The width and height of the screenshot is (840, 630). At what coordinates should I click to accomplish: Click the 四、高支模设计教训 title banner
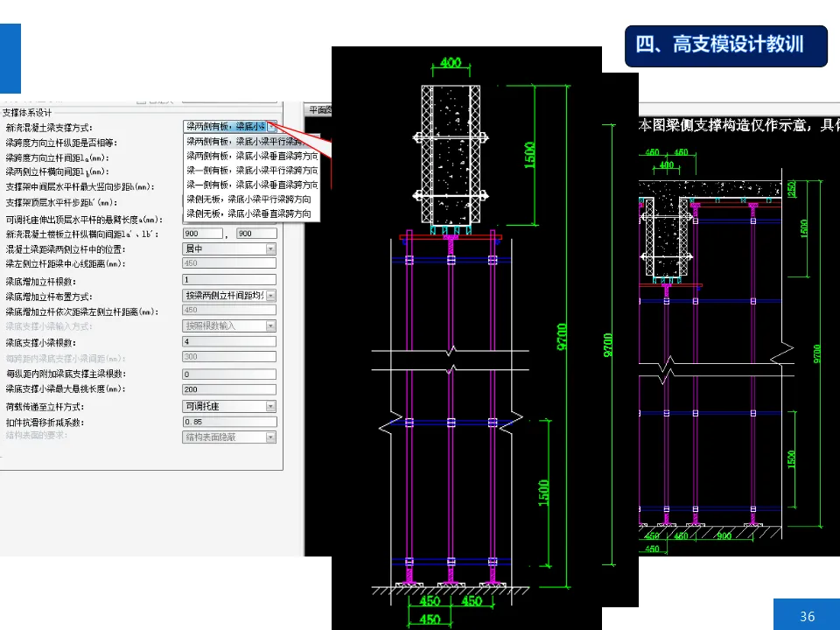[726, 45]
